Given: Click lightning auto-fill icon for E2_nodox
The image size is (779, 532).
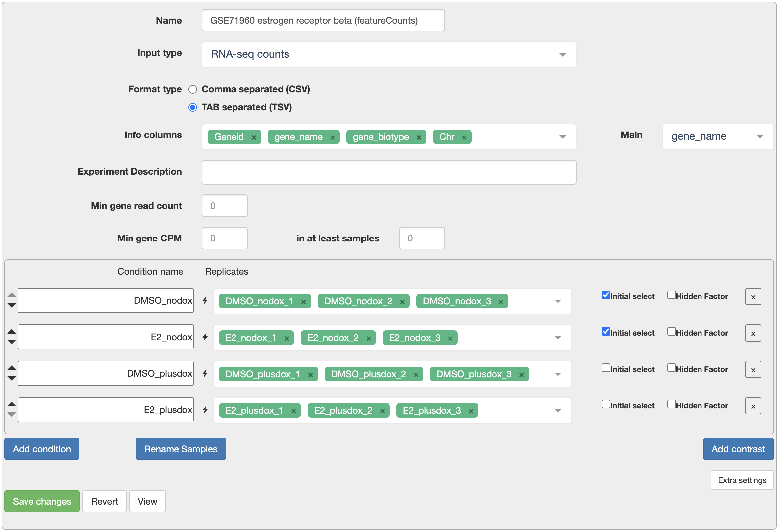Looking at the screenshot, I should (205, 337).
